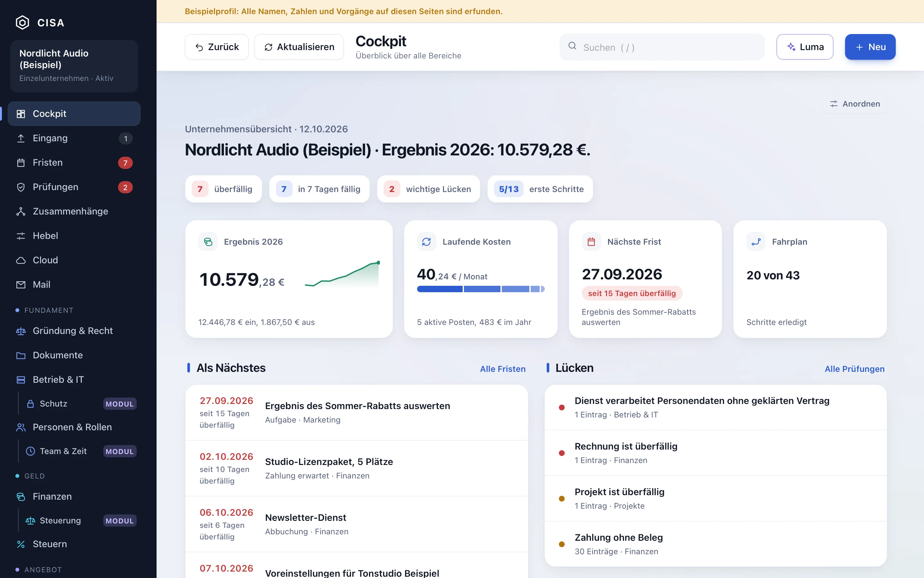The height and width of the screenshot is (578, 924).
Task: Open the Alle Prüfungen link
Action: [854, 369]
